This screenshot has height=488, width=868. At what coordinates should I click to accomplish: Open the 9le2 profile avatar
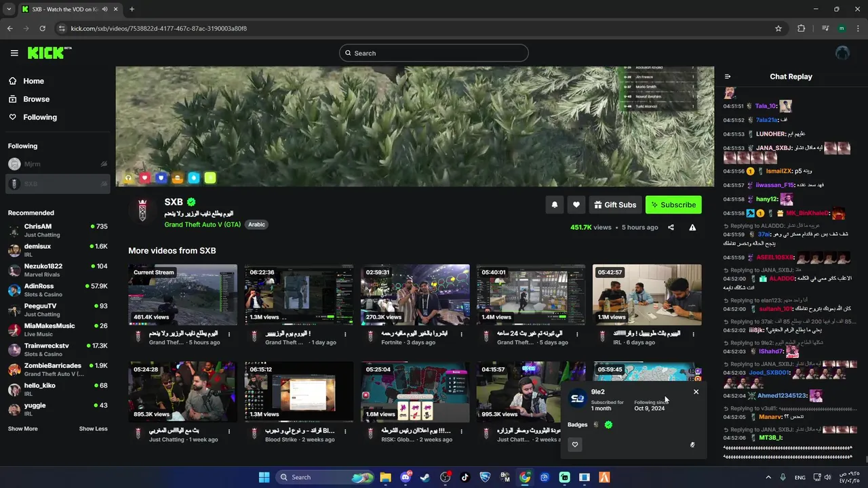tap(577, 399)
